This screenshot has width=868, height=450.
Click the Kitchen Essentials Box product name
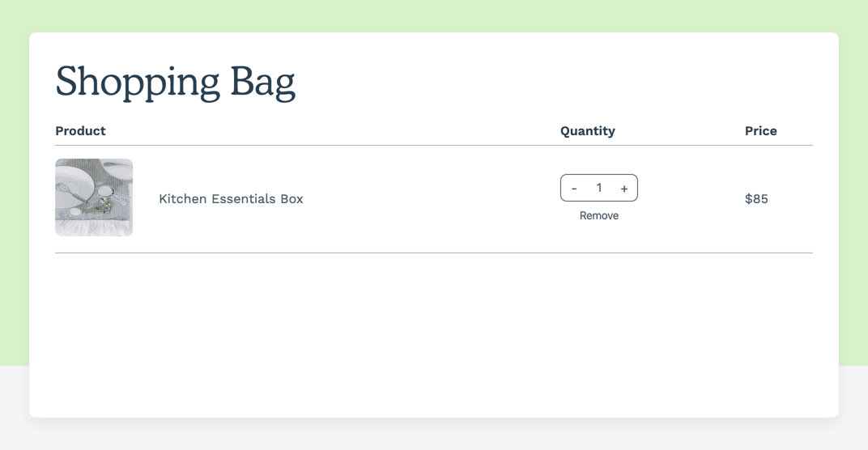[x=231, y=199]
